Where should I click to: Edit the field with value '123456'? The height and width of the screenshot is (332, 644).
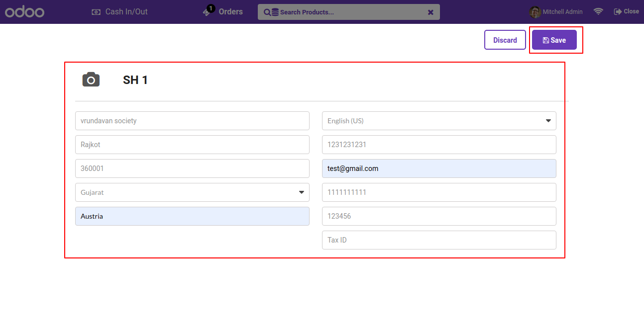pos(439,216)
